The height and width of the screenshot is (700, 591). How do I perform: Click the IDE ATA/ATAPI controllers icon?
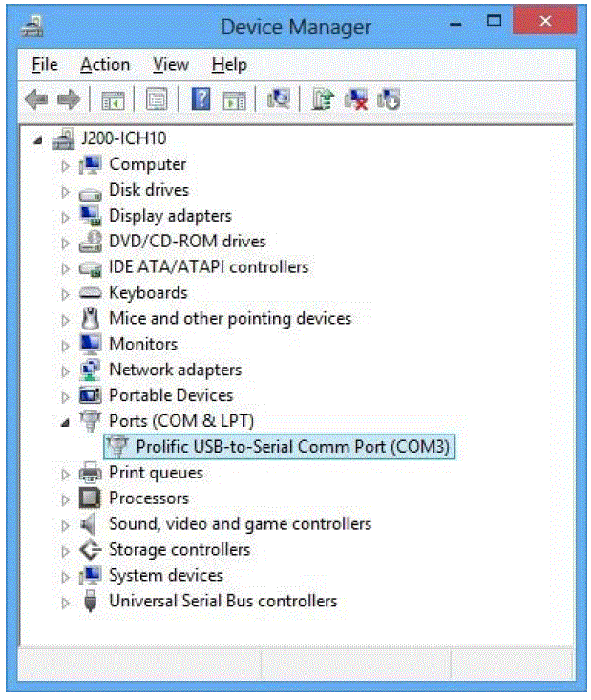click(90, 267)
